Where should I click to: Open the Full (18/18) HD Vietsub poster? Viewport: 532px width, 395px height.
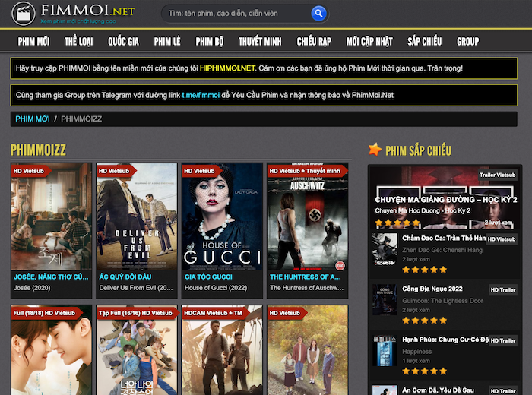click(51, 350)
